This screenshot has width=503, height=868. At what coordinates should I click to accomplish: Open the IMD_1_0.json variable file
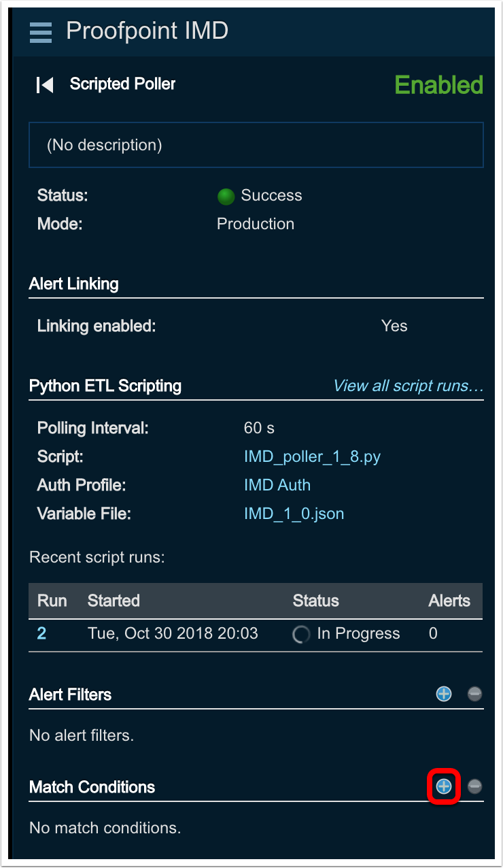click(294, 514)
